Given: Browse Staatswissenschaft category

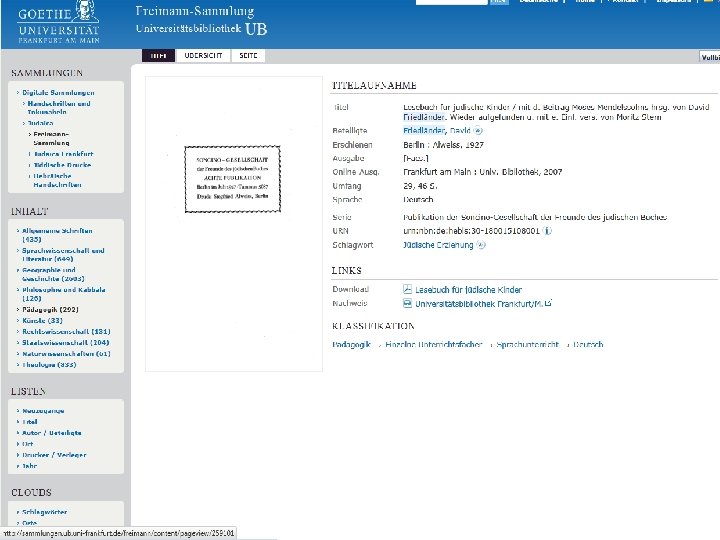Looking at the screenshot, I should tap(66, 343).
